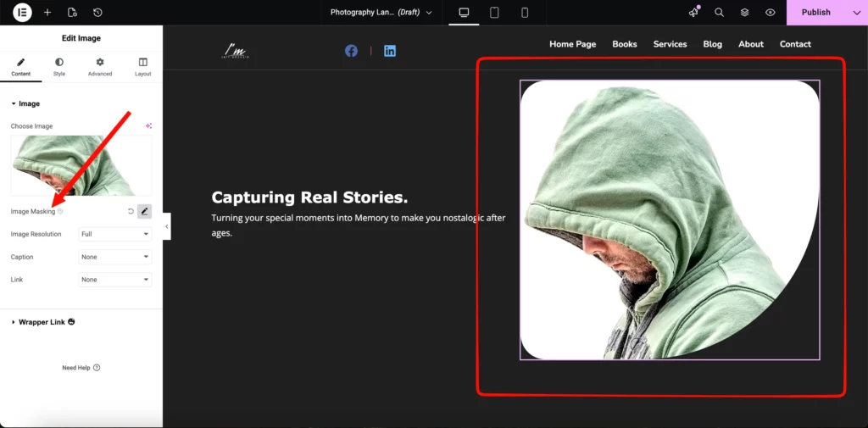Open the About nav link
The height and width of the screenshot is (428, 868).
pyautogui.click(x=751, y=44)
